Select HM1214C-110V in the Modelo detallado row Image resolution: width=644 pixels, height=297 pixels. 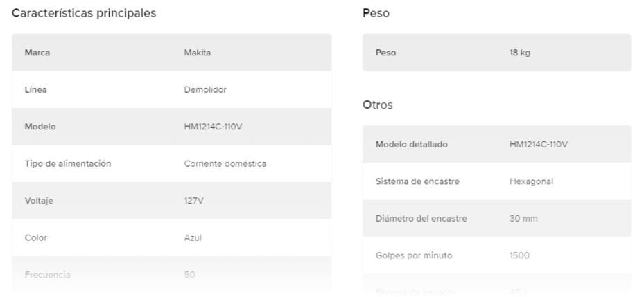[539, 145]
